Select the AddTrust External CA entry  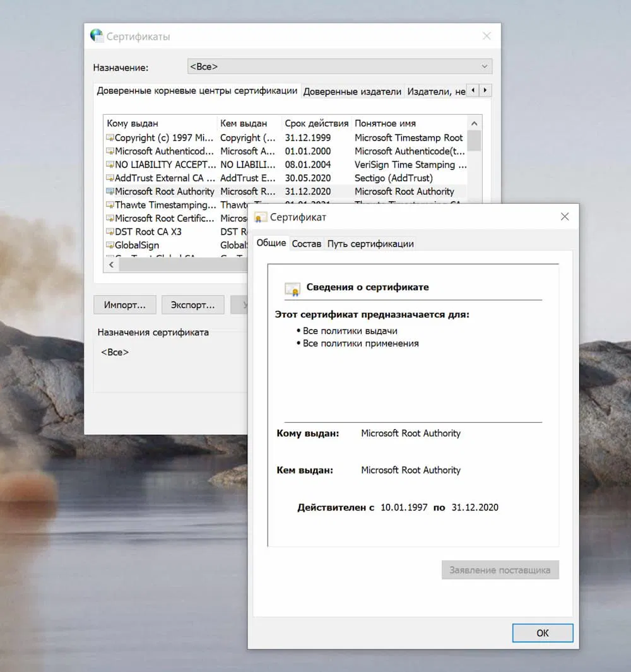(x=286, y=178)
